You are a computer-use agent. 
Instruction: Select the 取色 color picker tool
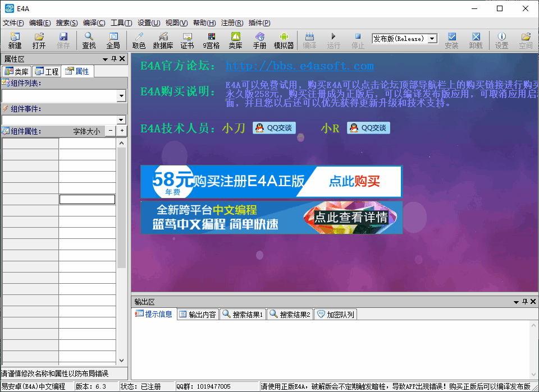point(139,40)
